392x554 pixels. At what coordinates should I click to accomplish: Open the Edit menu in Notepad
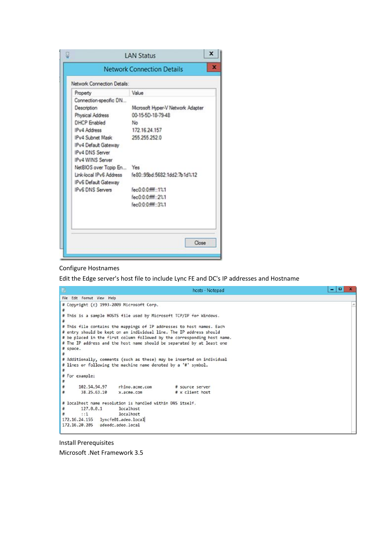[74, 298]
